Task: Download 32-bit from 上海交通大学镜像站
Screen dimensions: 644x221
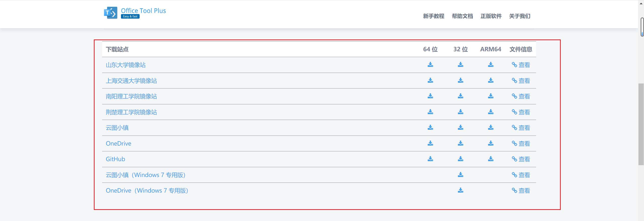Action: click(461, 80)
